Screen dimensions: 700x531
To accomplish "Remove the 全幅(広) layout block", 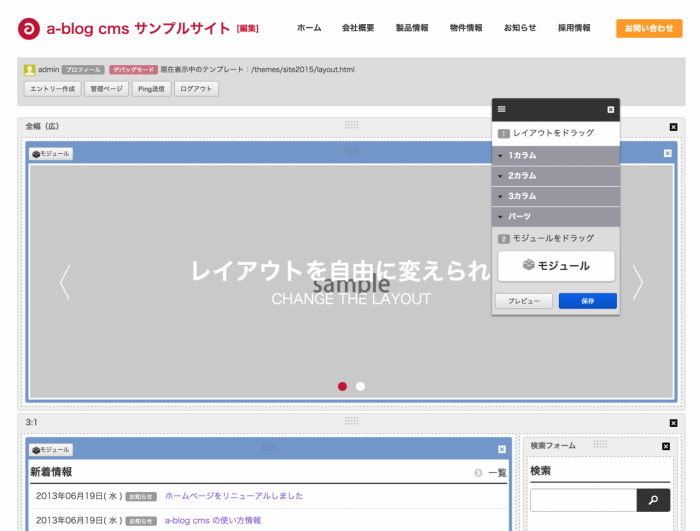I will (x=674, y=127).
